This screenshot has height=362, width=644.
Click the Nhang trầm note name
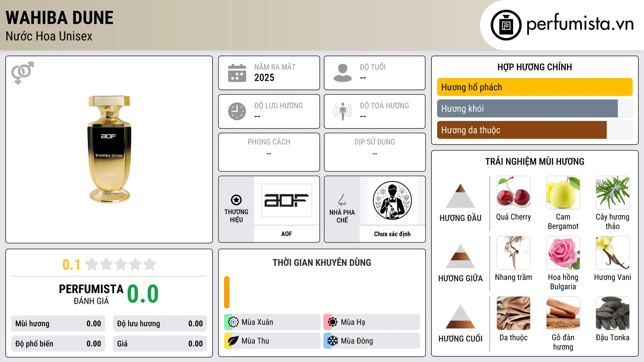tap(514, 277)
